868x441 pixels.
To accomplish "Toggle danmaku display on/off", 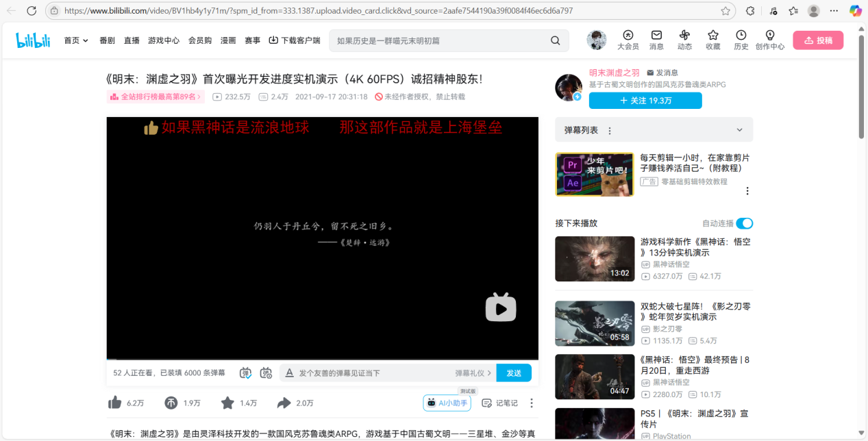I will pyautogui.click(x=245, y=373).
